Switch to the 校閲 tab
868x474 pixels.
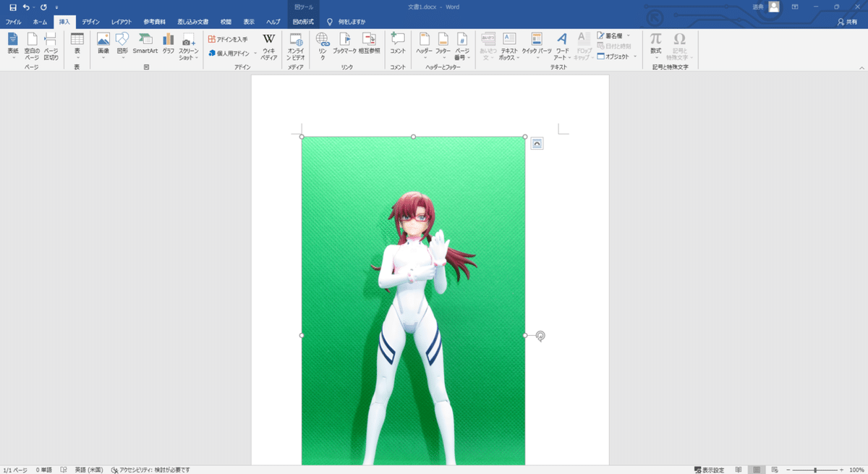226,22
